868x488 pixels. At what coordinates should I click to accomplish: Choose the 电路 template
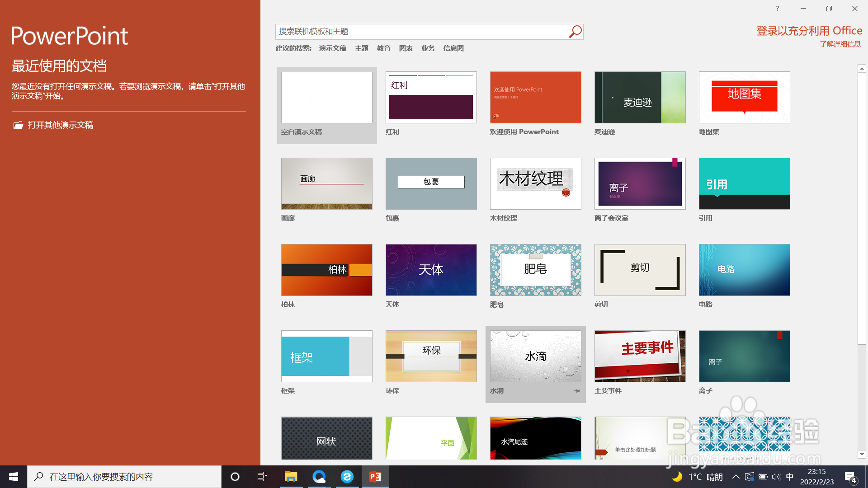(745, 270)
